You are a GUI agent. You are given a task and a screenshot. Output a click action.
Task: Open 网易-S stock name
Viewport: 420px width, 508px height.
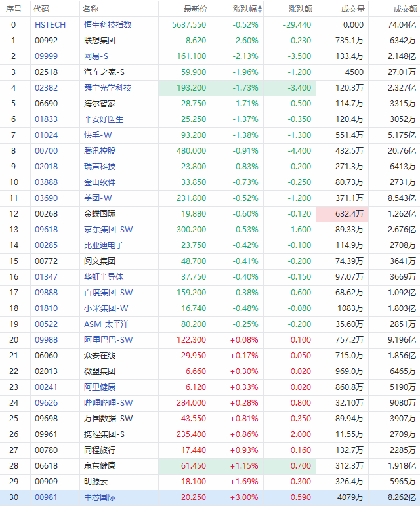coord(96,56)
